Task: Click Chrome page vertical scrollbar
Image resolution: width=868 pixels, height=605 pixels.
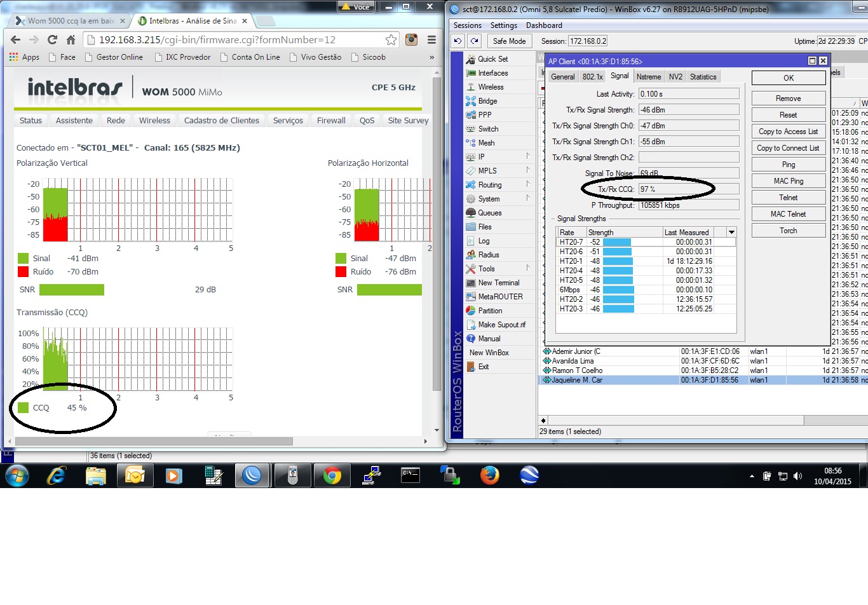Action: (x=437, y=234)
